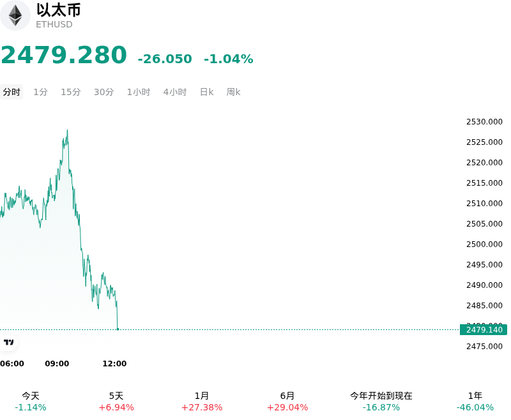Select the 30分 interval tab

pyautogui.click(x=103, y=92)
